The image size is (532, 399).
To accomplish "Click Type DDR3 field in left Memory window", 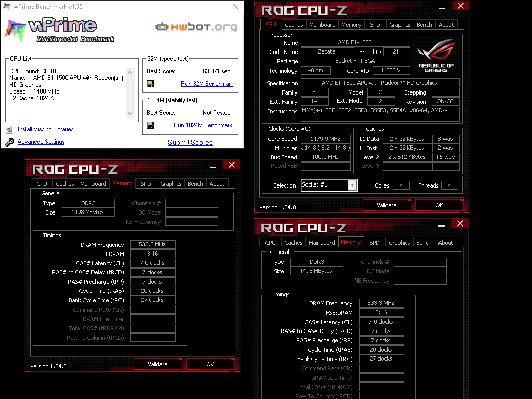I will (x=88, y=203).
